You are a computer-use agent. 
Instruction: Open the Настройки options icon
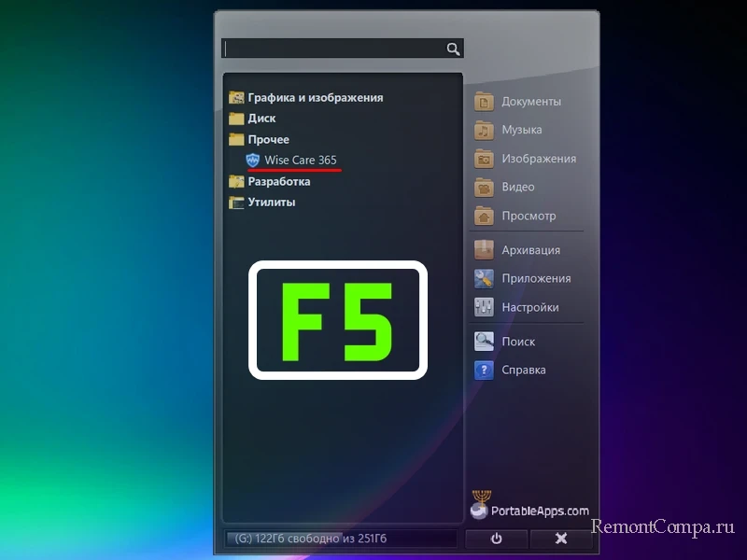tap(484, 307)
